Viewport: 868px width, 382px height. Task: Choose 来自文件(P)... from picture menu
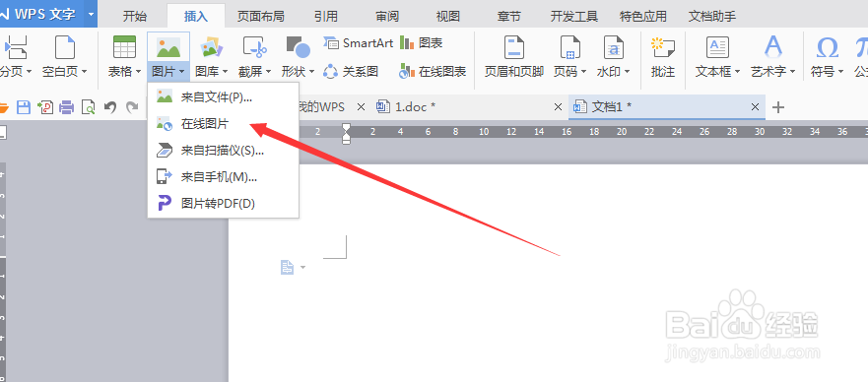223,97
